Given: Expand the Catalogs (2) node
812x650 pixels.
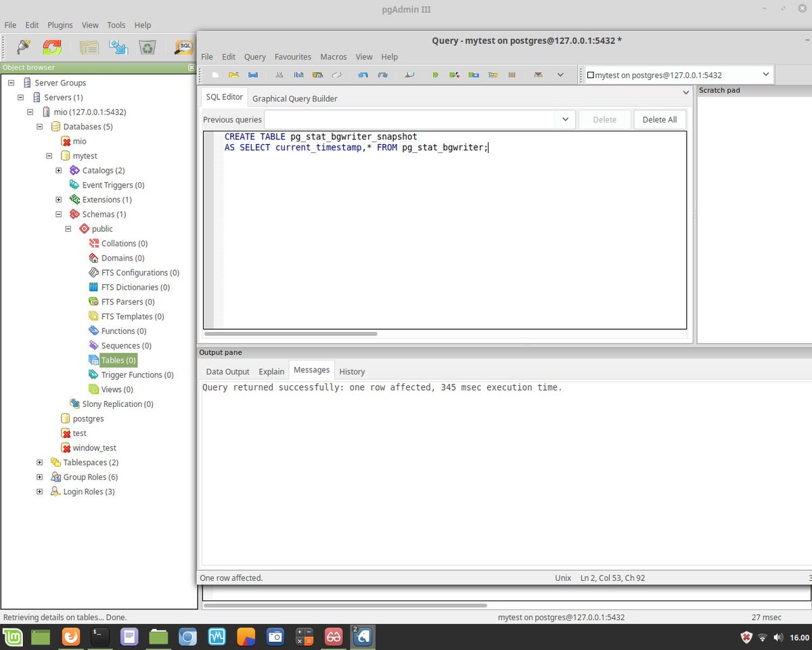Looking at the screenshot, I should (58, 170).
